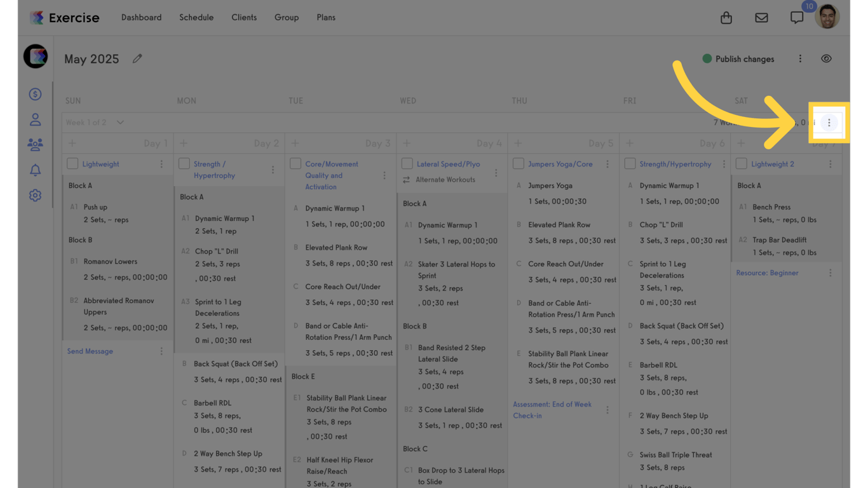The image size is (868, 488).
Task: Edit the May 2025 title with the pencil icon
Action: coord(137,58)
